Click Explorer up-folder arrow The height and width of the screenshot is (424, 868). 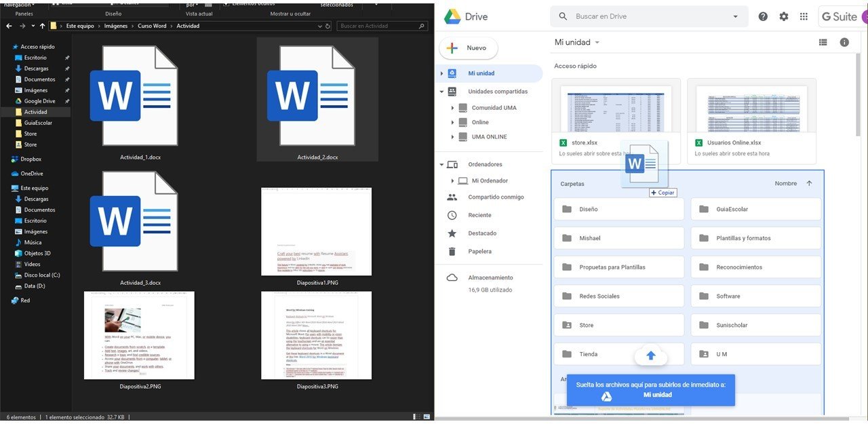coord(42,26)
